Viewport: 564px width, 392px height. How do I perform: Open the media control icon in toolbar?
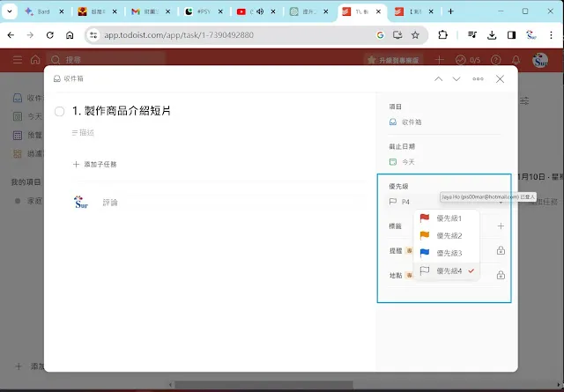pyautogui.click(x=472, y=35)
